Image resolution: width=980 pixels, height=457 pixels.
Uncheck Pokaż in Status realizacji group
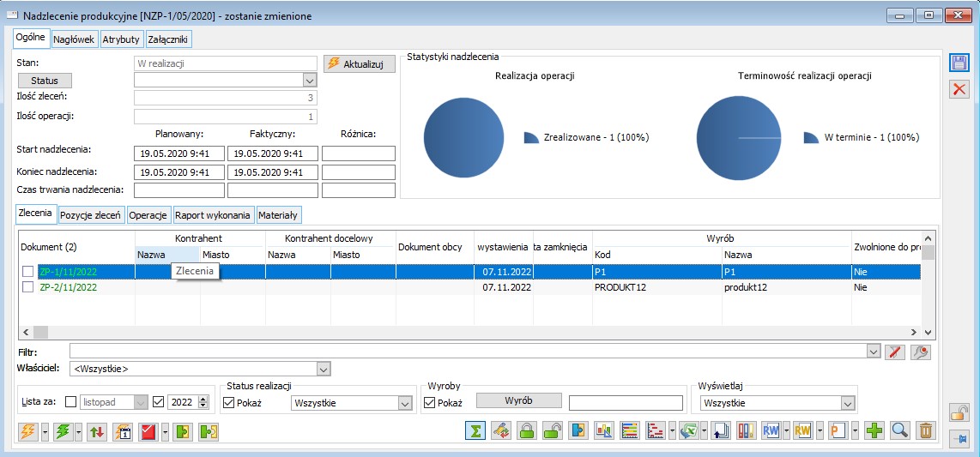(228, 402)
